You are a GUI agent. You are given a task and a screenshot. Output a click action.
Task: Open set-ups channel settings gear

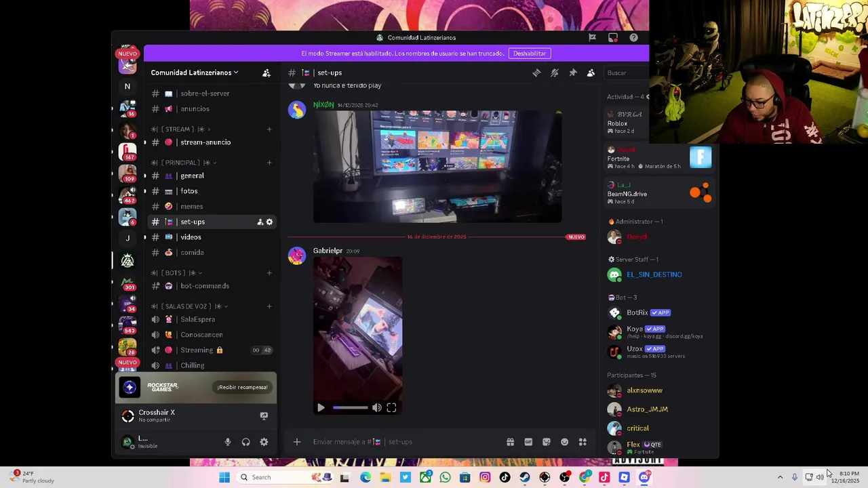pos(269,222)
